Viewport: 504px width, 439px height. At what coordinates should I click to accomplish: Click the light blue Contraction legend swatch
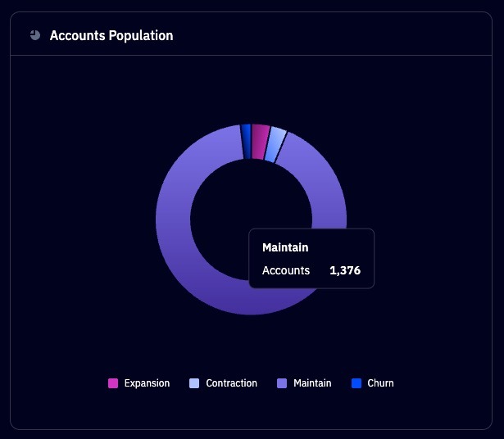194,383
